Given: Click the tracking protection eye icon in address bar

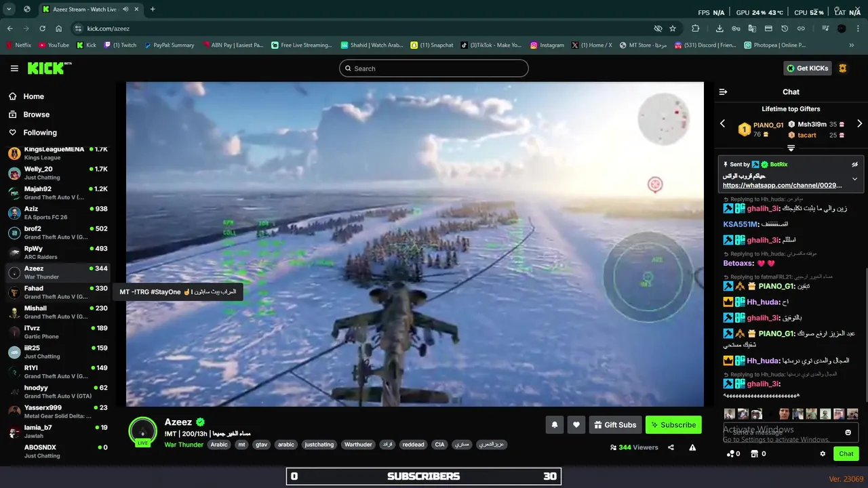Looking at the screenshot, I should click(x=657, y=28).
